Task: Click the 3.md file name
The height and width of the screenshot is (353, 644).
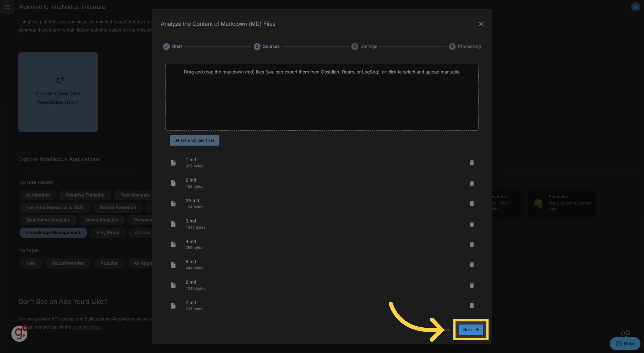Action: (191, 221)
